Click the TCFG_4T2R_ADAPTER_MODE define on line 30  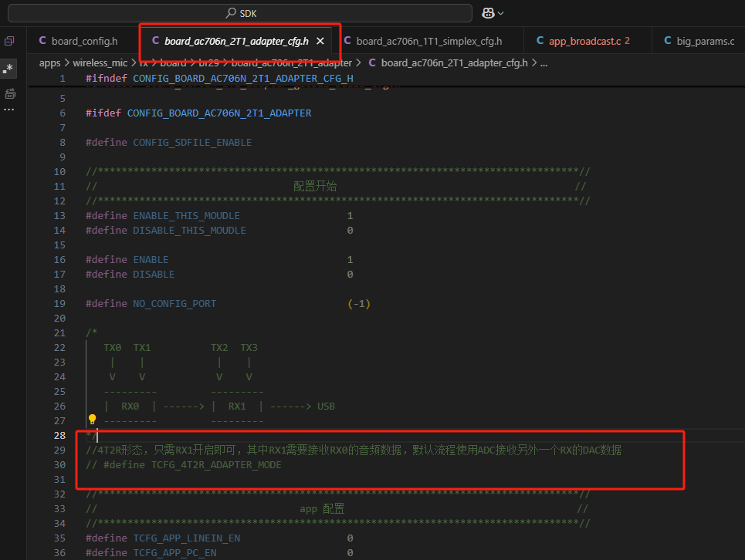(216, 465)
